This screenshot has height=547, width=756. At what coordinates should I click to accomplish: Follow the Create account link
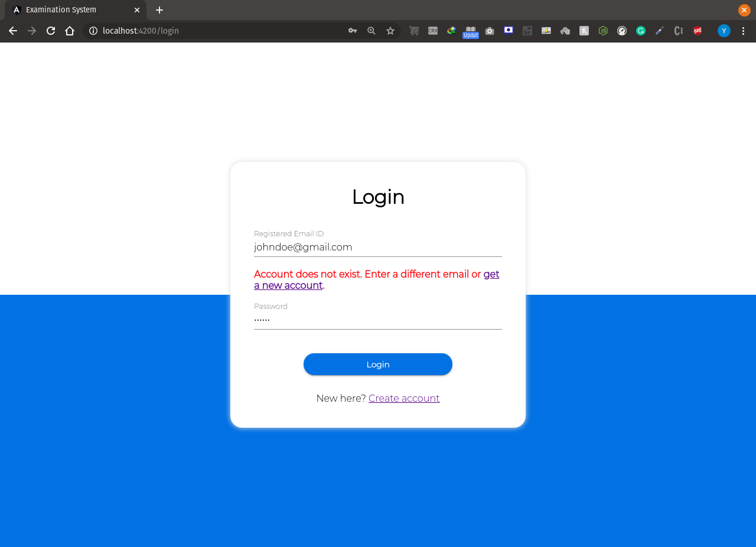[404, 399]
